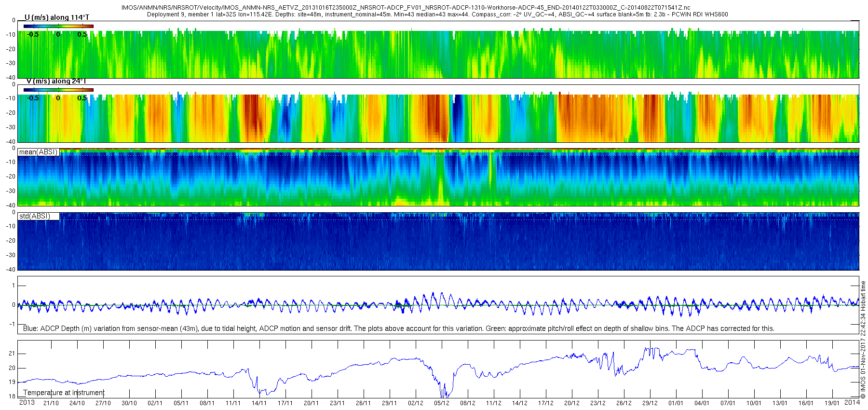This screenshot has width=868, height=410.
Task: Click the '-10' depth tick of U velocity panel
Action: [x=11, y=35]
